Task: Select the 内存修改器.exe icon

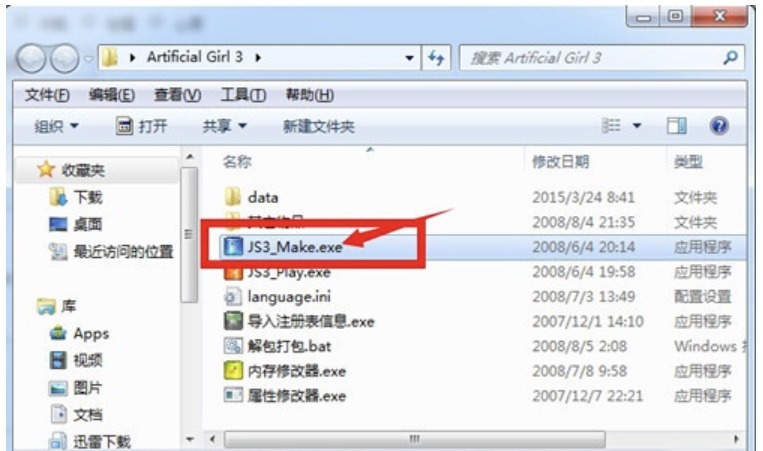Action: (233, 371)
